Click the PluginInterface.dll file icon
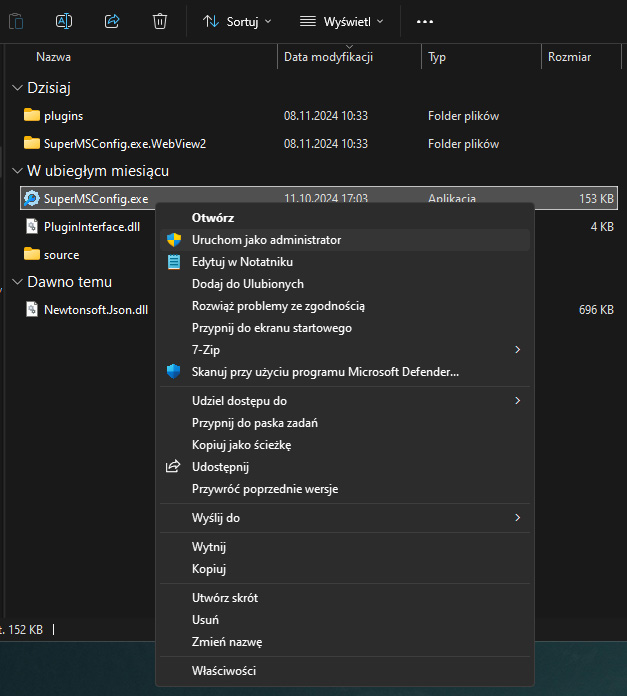This screenshot has height=696, width=627. click(32, 226)
